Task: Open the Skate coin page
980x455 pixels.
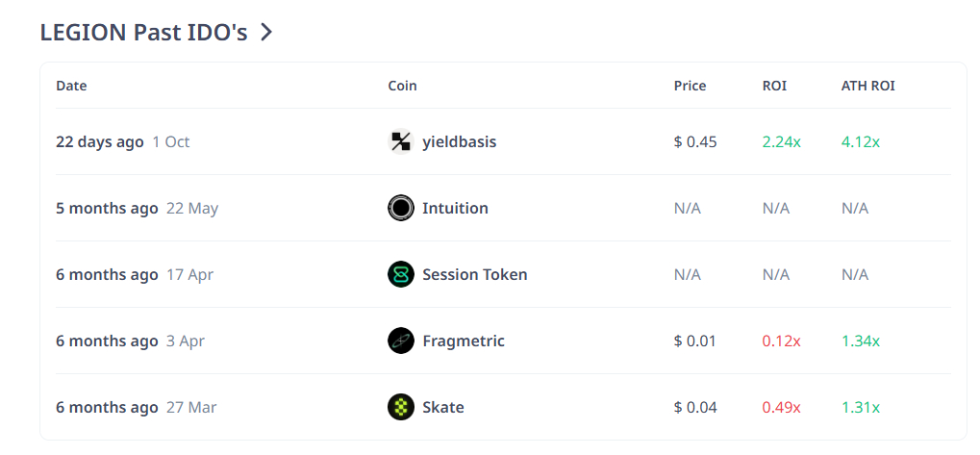Action: (442, 407)
